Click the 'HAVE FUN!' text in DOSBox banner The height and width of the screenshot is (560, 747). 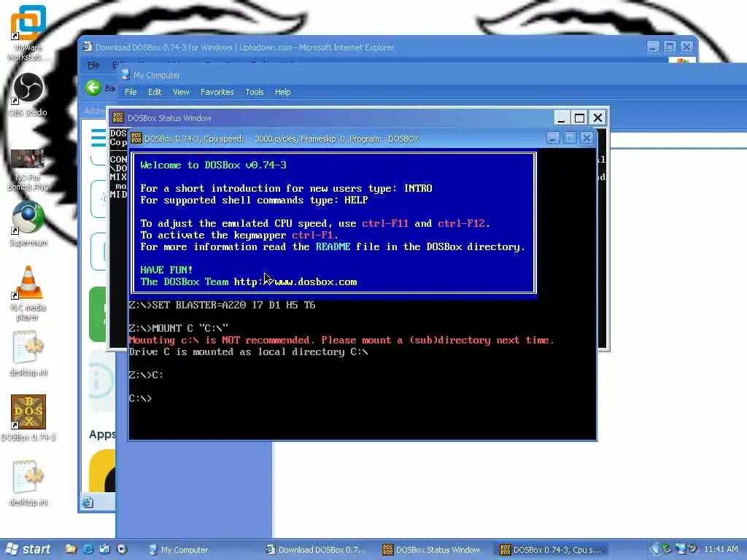coord(166,270)
